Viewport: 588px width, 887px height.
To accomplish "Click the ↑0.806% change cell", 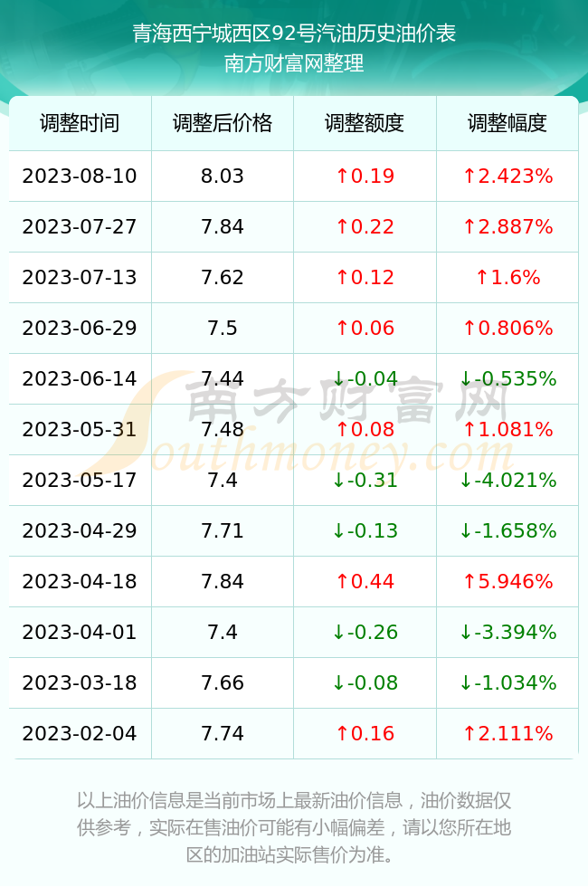I will [507, 328].
